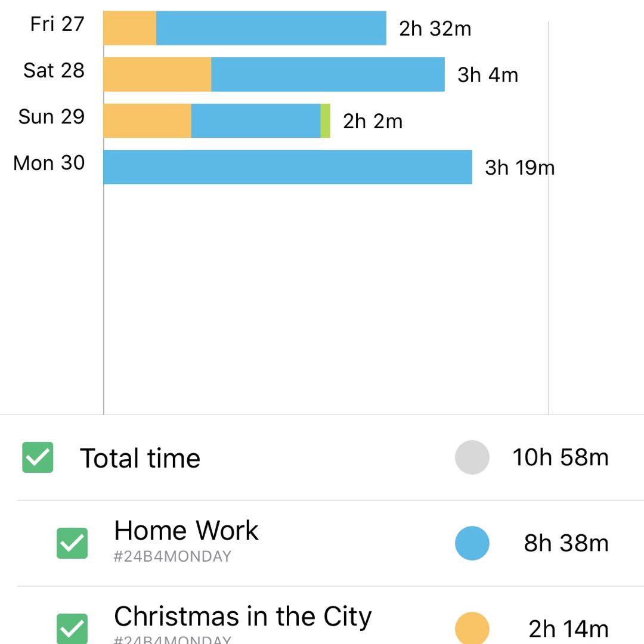Tap the blue Mon 30 bar

tap(287, 167)
